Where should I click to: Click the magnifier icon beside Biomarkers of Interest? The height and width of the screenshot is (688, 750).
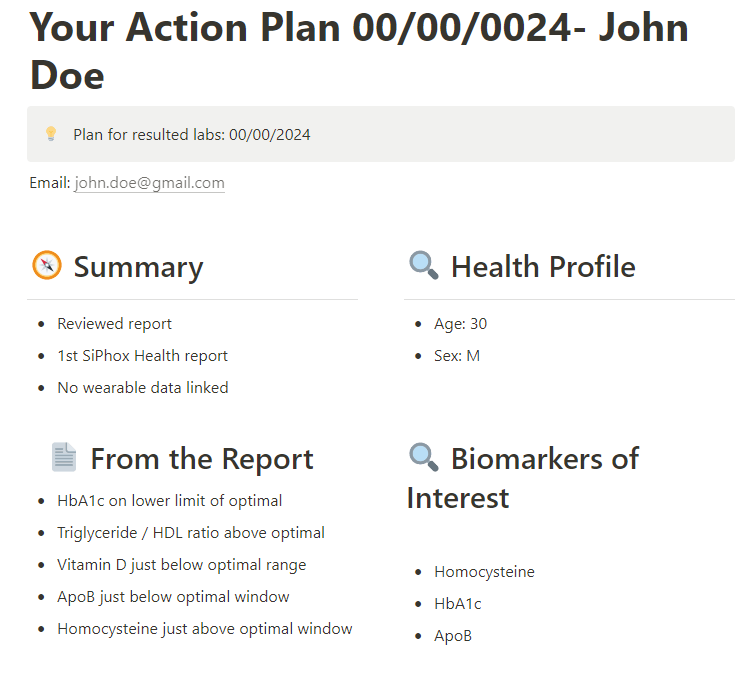[x=424, y=458]
